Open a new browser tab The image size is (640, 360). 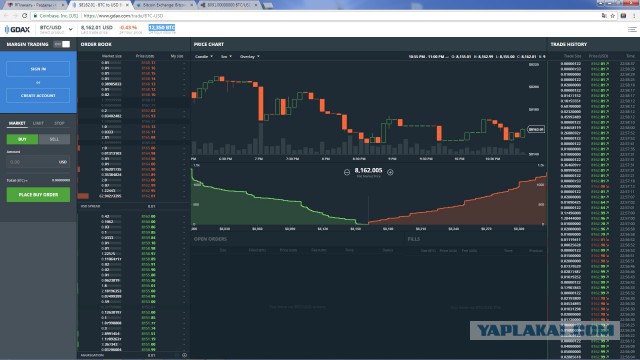[268, 5]
